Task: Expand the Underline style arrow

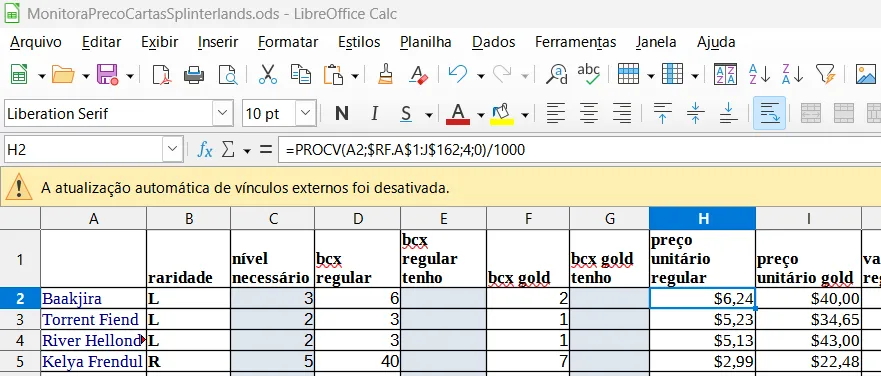Action: click(x=429, y=115)
